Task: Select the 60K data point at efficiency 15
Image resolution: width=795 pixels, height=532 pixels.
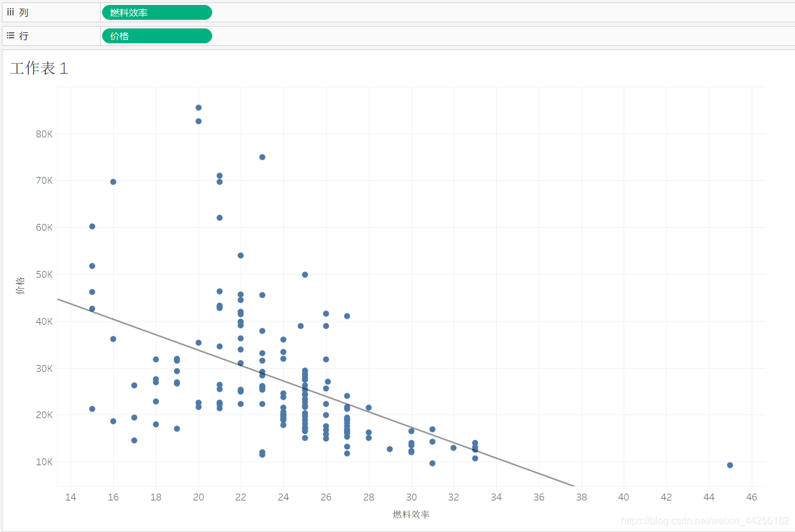Action: [92, 226]
